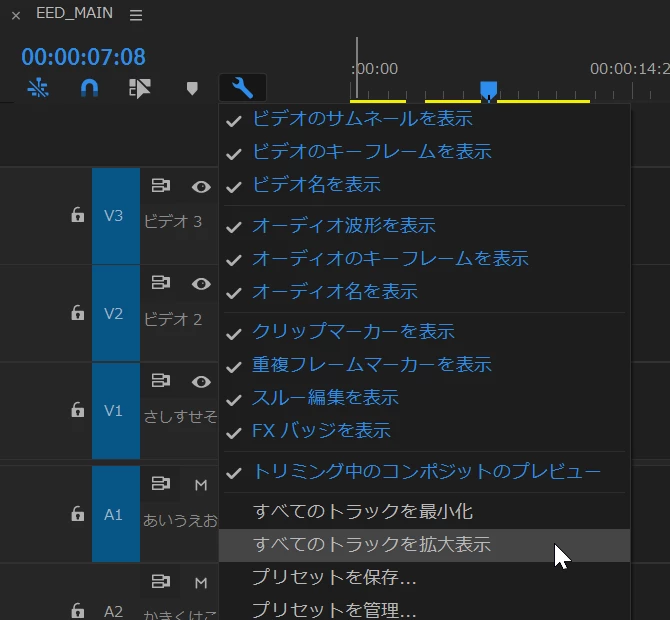Viewport: 670px width, 620px height.
Task: Toggle sync lock icon on V1
Action: coord(161,380)
